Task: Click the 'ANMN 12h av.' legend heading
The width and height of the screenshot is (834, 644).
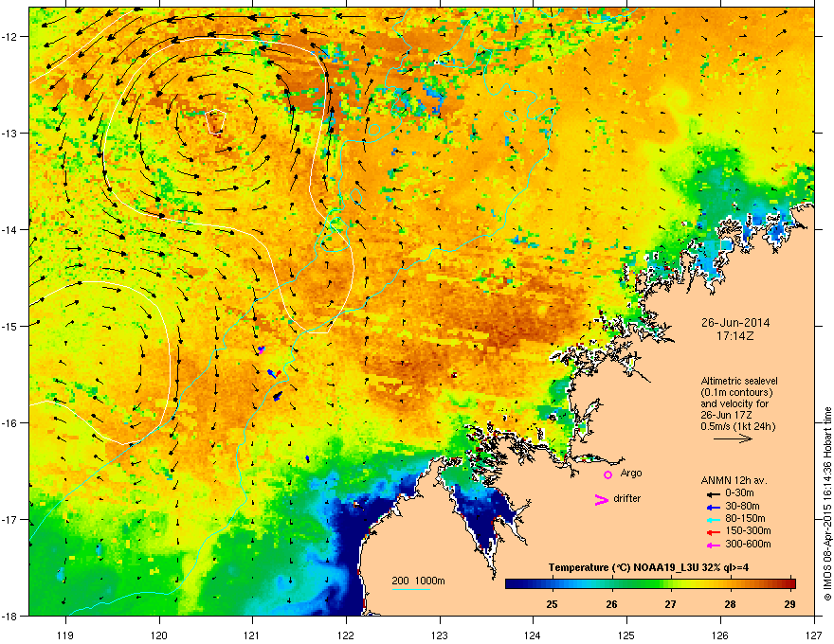Action: point(734,480)
